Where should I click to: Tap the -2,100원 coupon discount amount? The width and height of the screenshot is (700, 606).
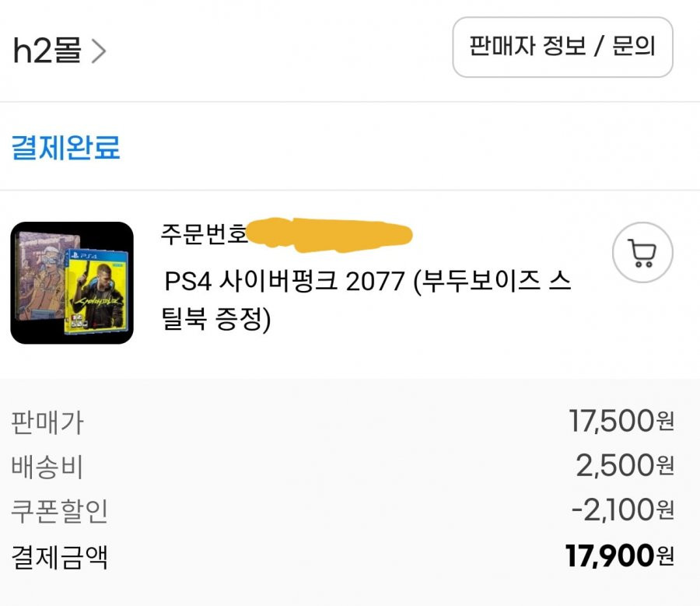(623, 510)
